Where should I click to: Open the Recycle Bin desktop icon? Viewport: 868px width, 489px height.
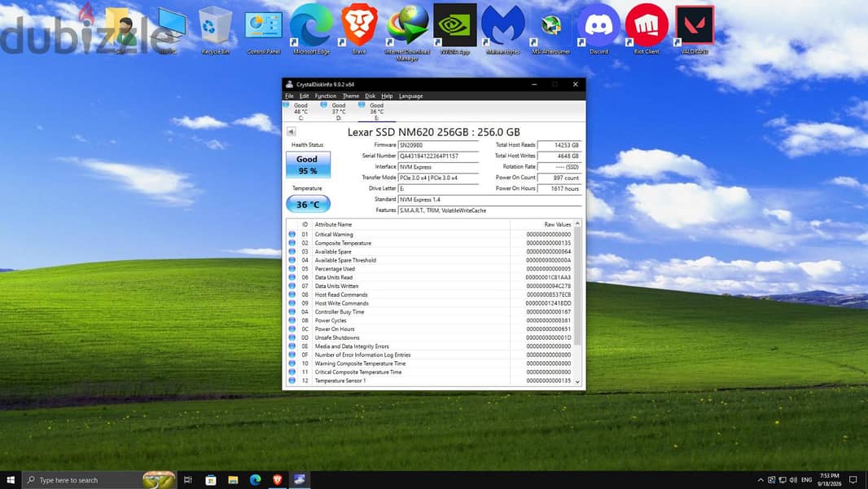[x=215, y=29]
